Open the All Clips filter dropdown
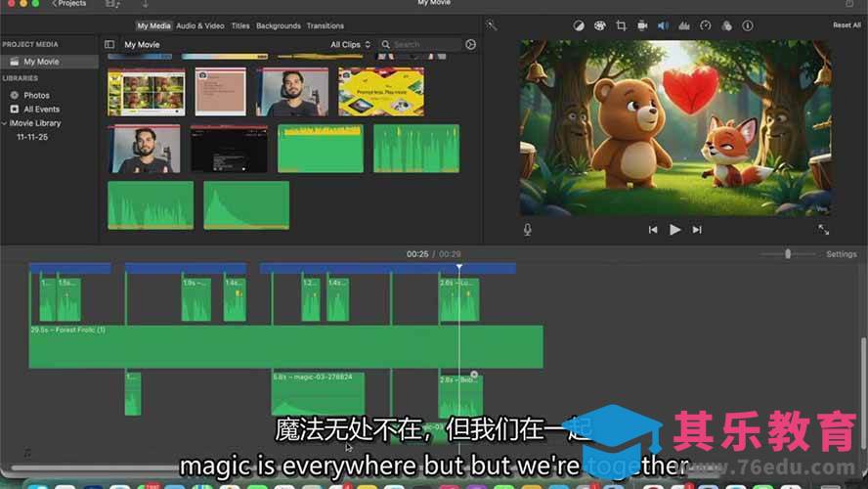Viewport: 868px width, 489px height. click(350, 44)
